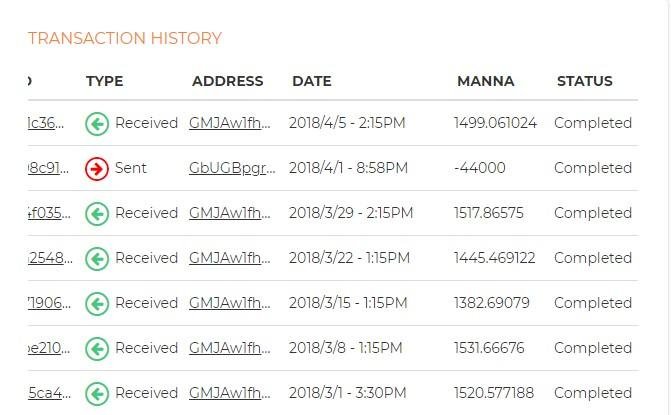Open the GMJAw1fh address on 2018/4/5 row

click(231, 123)
